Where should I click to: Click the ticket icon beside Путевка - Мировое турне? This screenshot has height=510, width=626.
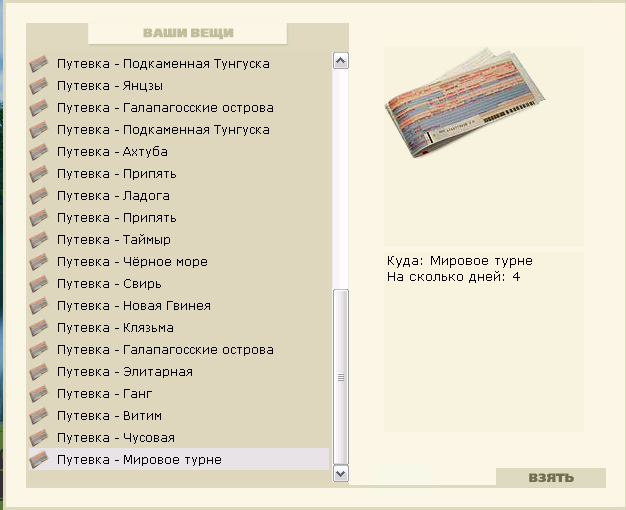click(39, 460)
